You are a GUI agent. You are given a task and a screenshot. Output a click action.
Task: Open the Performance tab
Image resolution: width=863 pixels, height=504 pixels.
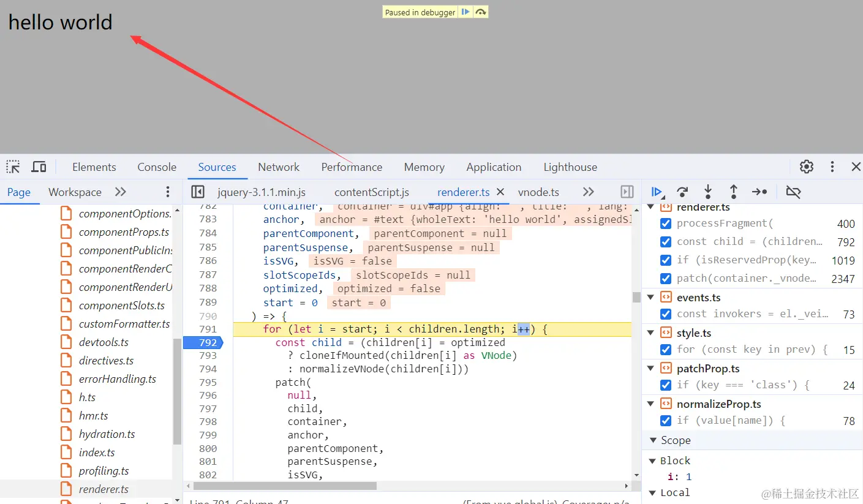click(352, 167)
